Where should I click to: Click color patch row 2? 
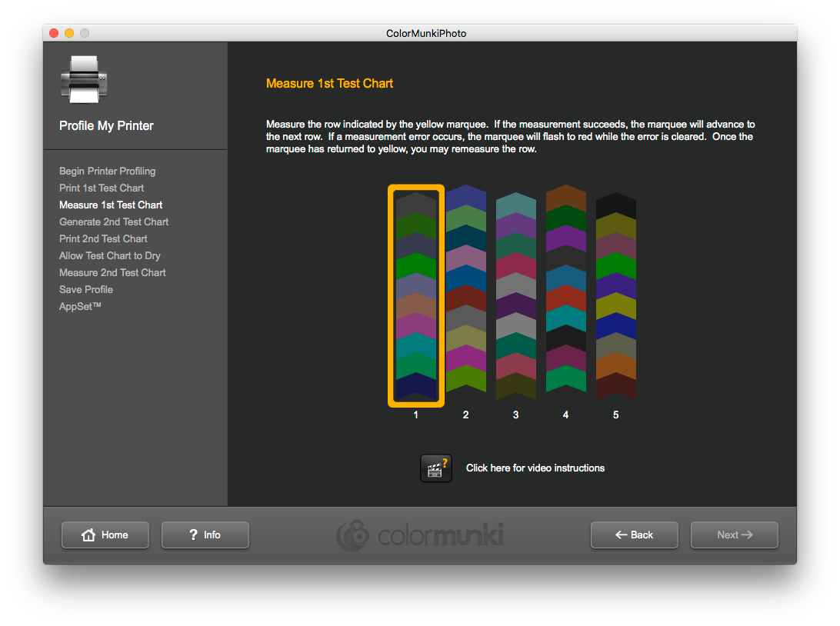(466, 289)
